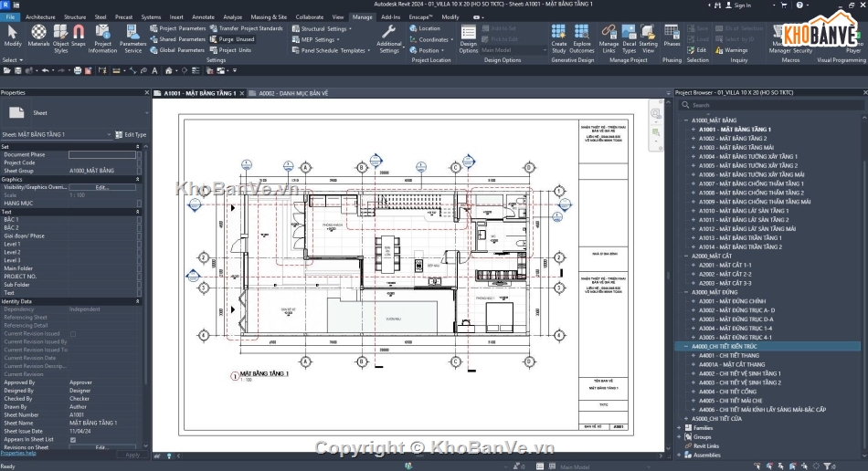Open Project Information

(x=102, y=38)
